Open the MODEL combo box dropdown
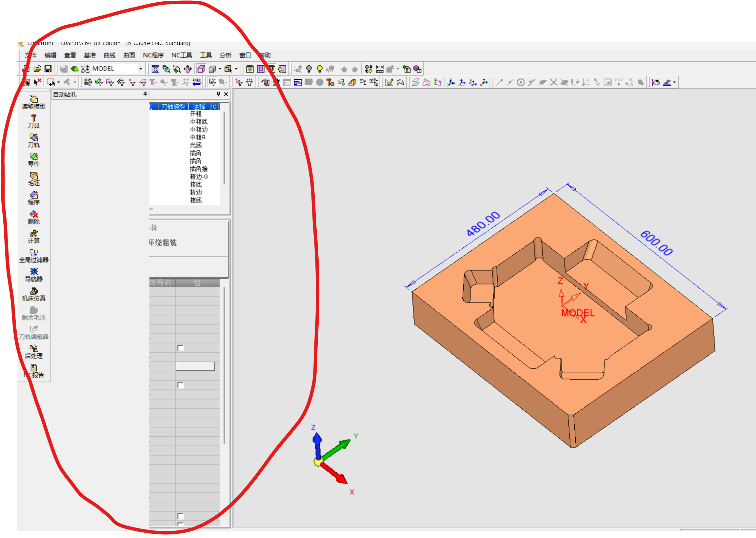This screenshot has height=538, width=756. click(x=141, y=69)
